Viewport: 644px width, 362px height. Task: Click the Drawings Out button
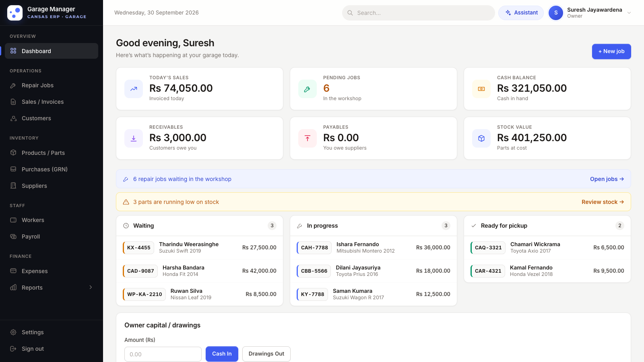click(x=266, y=354)
